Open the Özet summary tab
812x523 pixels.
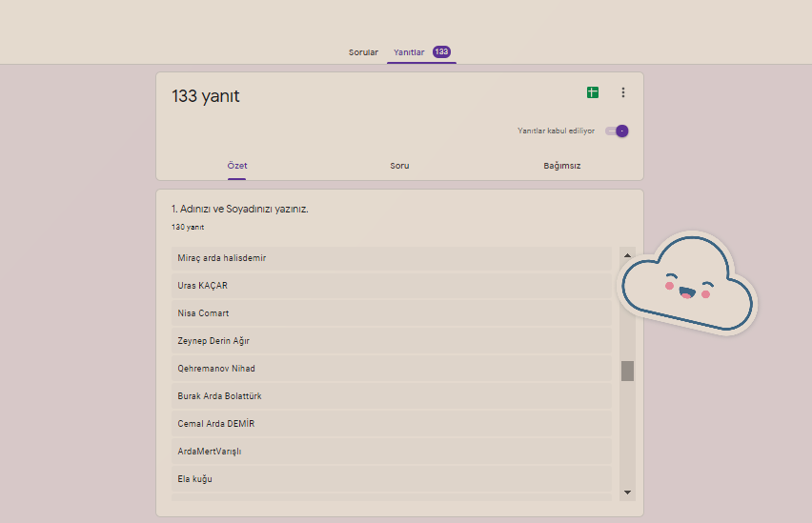[236, 166]
